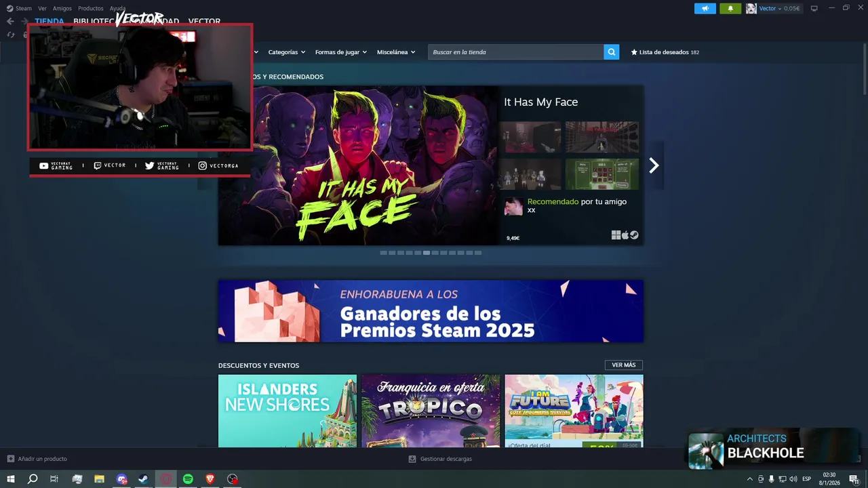Image resolution: width=868 pixels, height=488 pixels.
Task: Show hidden system tray icons
Action: [749, 479]
